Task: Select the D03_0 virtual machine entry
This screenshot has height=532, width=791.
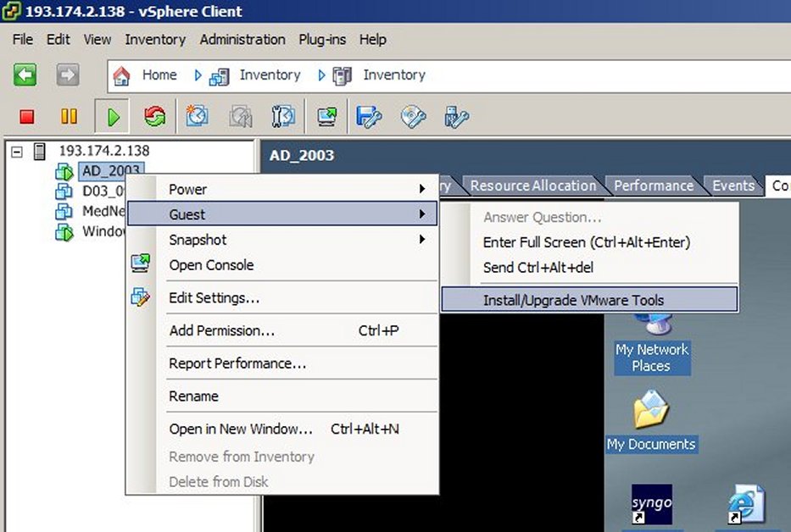Action: point(103,191)
